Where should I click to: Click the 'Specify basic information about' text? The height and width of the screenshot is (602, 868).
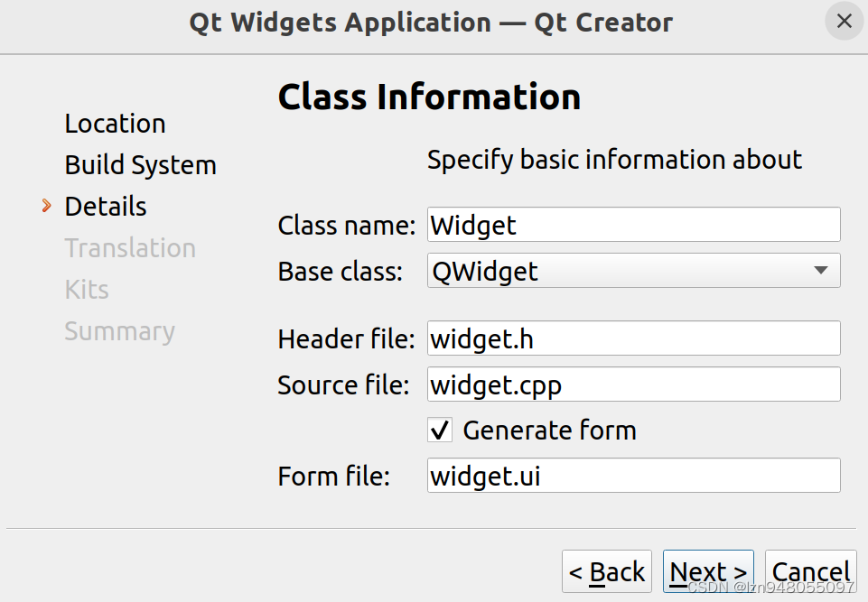click(x=614, y=161)
